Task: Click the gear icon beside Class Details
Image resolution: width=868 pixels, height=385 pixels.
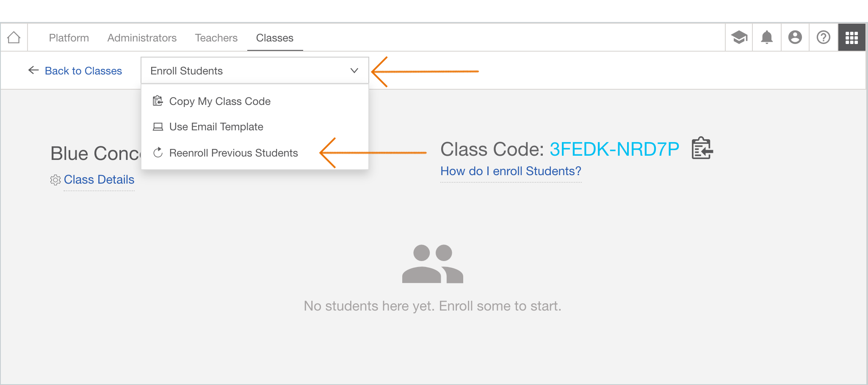Action: click(55, 180)
